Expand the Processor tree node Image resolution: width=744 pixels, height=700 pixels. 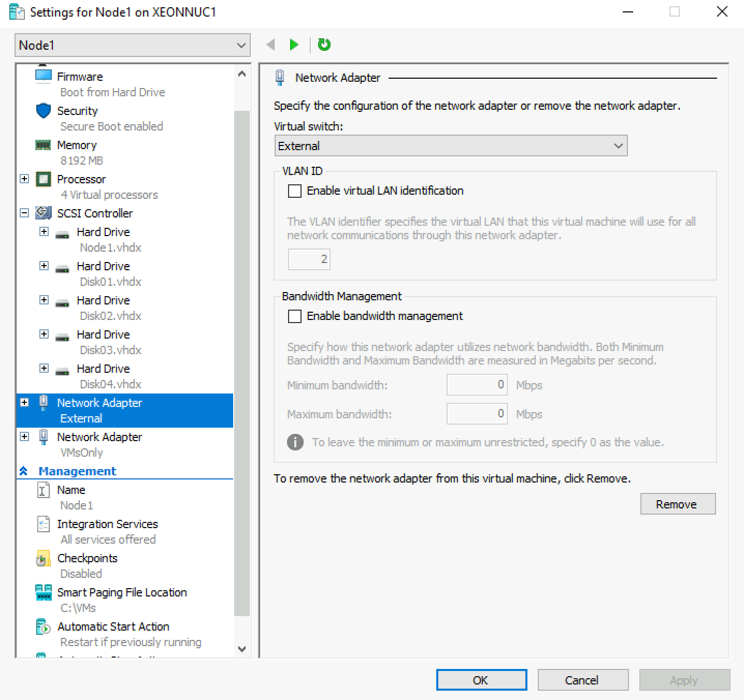[x=24, y=179]
